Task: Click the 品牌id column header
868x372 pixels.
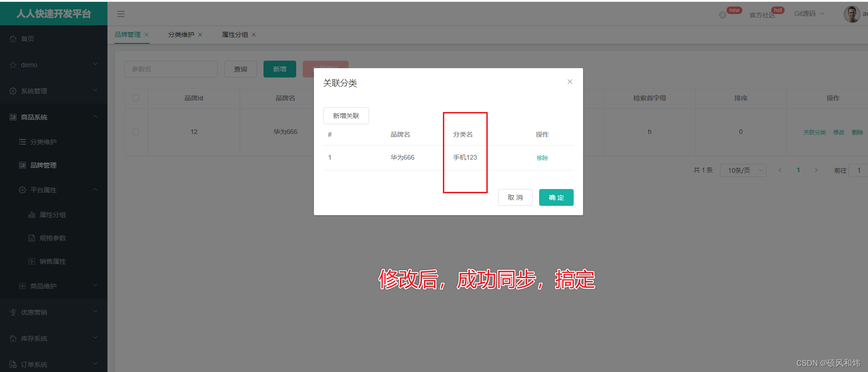Action: (x=194, y=98)
